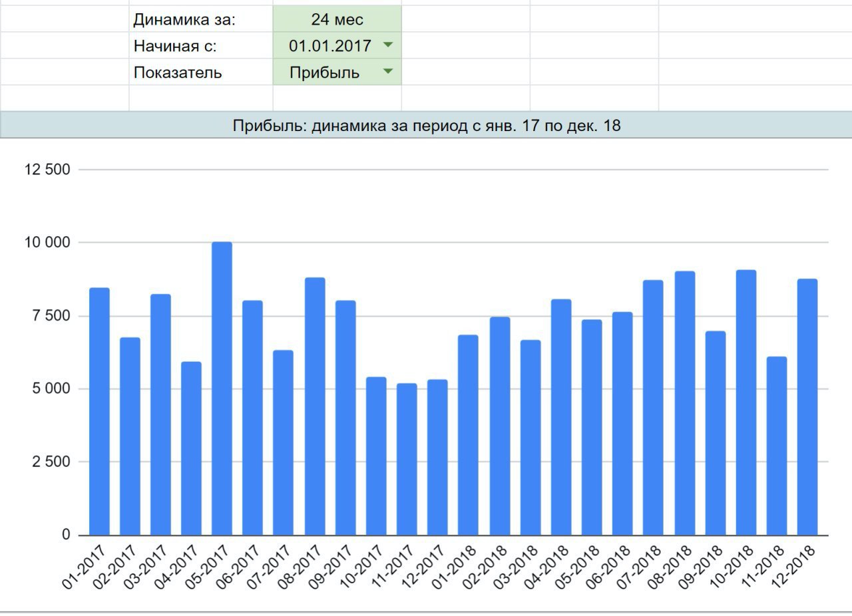
Task: Click the 12 500 axis label
Action: (x=47, y=170)
